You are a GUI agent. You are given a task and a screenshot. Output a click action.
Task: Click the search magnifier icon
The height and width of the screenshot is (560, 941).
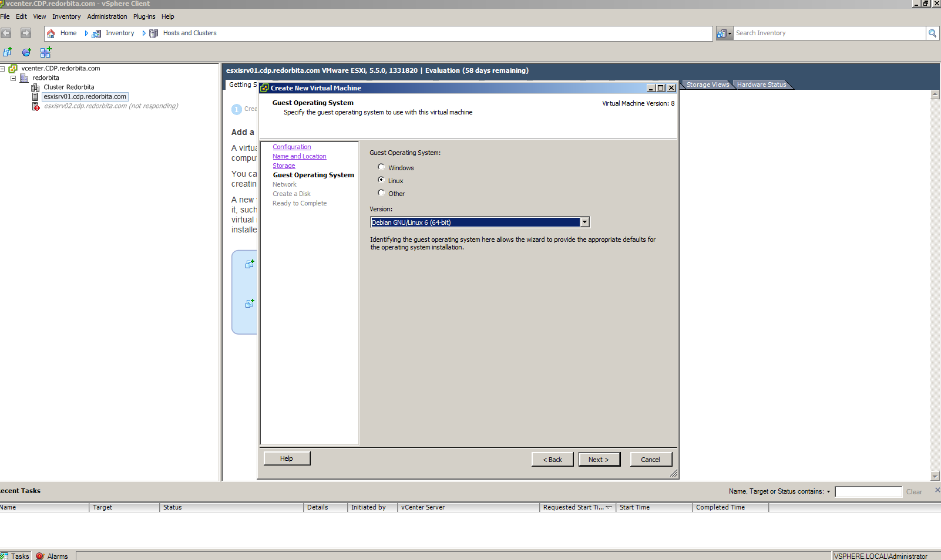(932, 33)
